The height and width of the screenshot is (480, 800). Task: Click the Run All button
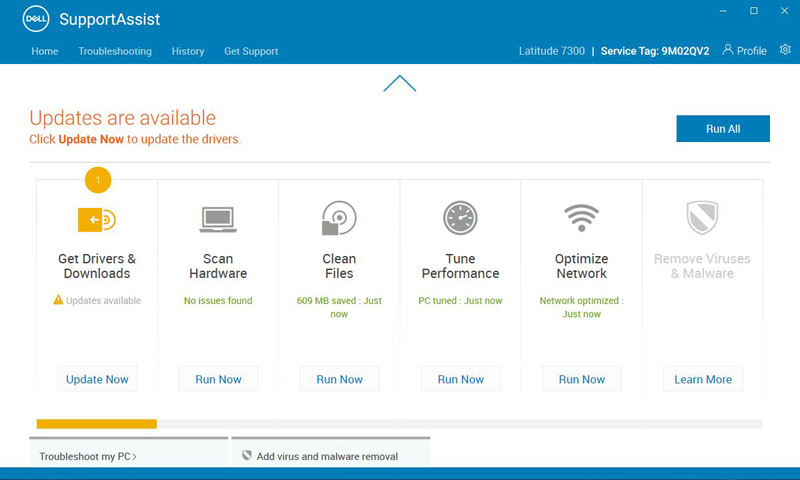click(x=723, y=129)
